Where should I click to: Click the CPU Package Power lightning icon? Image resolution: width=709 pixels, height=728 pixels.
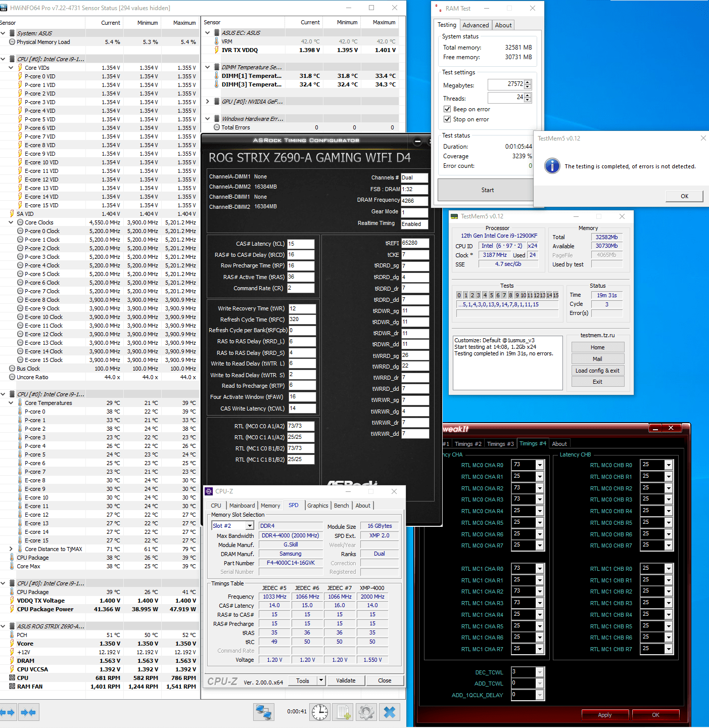12,609
